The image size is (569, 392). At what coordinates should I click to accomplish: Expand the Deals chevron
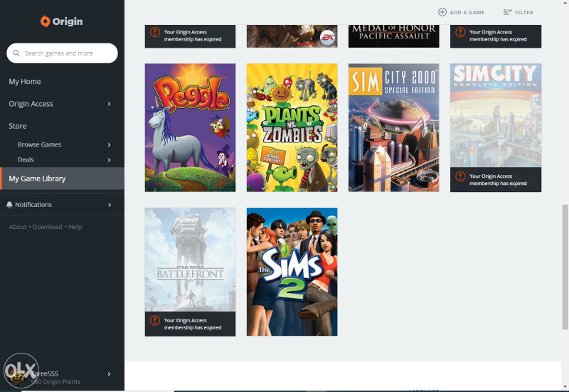click(110, 160)
